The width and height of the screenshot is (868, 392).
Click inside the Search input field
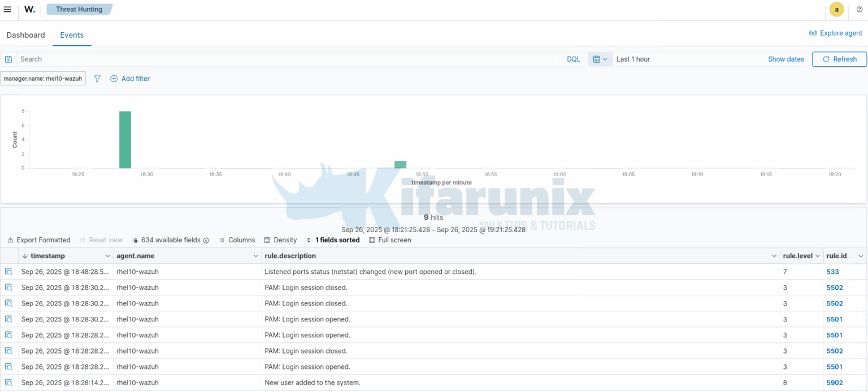click(170, 59)
